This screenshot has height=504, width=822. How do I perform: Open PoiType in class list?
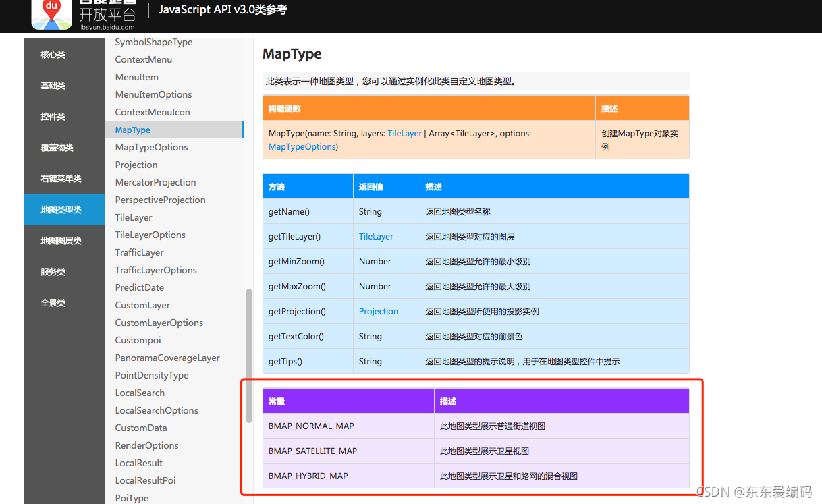[x=132, y=498]
